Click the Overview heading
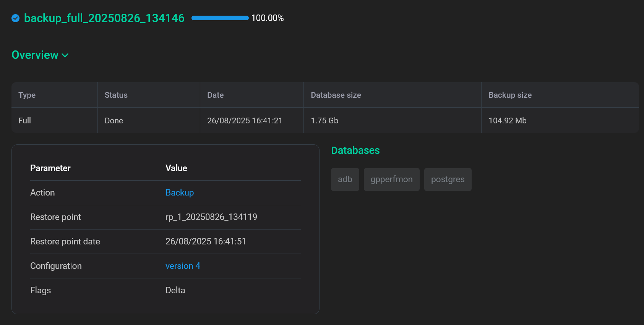Viewport: 644px width, 325px height. click(x=35, y=55)
